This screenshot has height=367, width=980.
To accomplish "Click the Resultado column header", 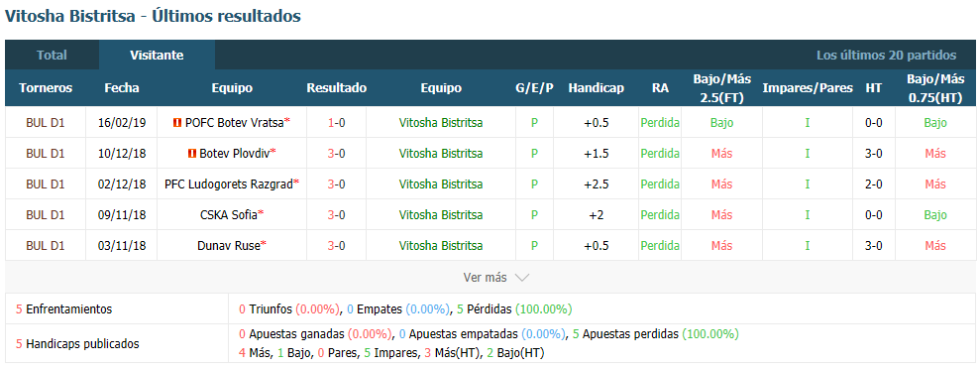I will click(336, 88).
